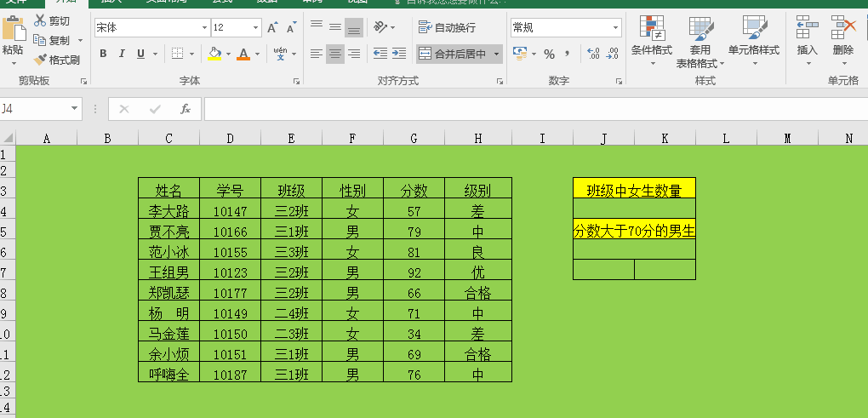Click increase indent icon
Screen dimensions: 868x418
pos(399,54)
